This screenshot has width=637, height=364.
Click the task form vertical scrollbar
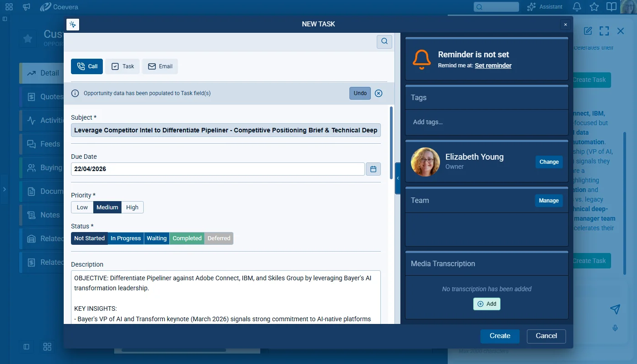[391, 142]
